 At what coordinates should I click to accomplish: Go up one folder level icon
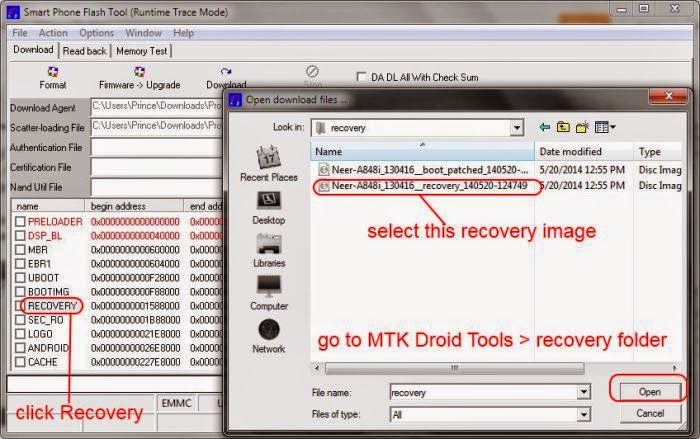pyautogui.click(x=563, y=127)
